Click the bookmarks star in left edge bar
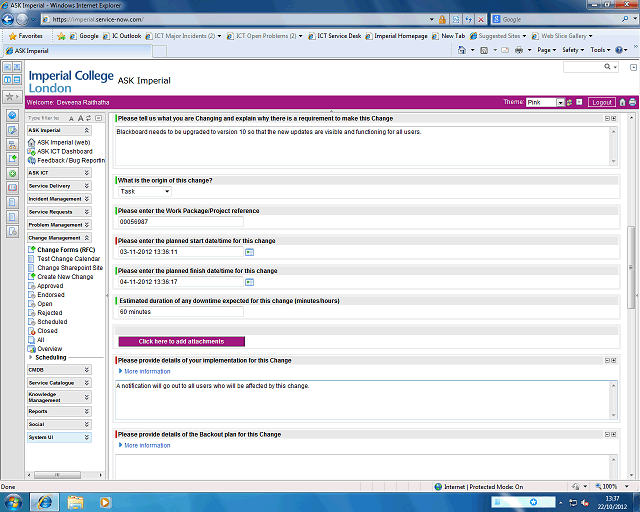Screen dimensions: 640x512 12,97
